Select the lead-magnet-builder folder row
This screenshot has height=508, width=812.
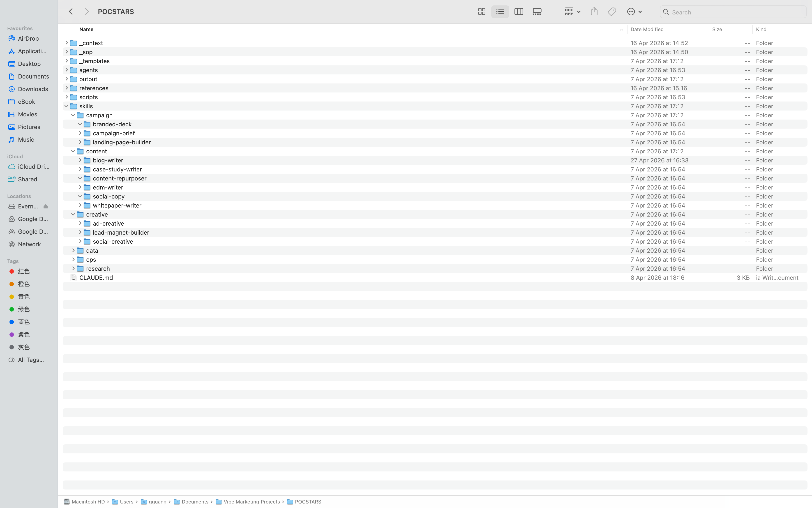coord(435,233)
